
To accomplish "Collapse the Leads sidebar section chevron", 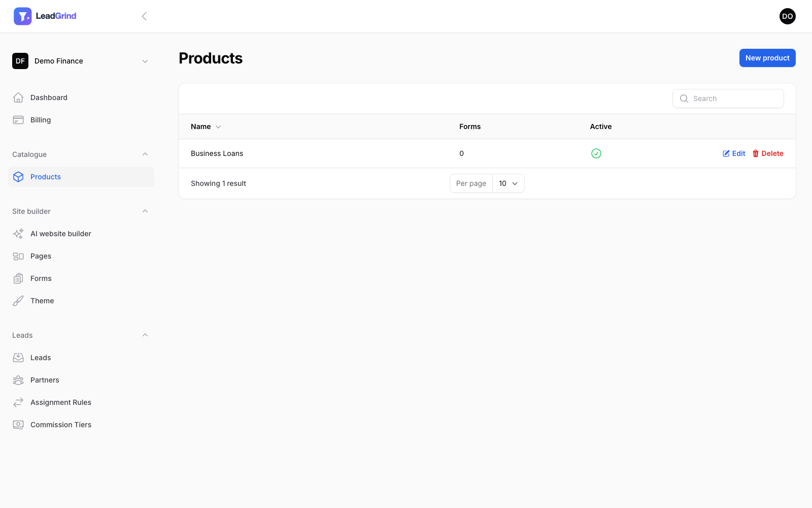I will 145,335.
